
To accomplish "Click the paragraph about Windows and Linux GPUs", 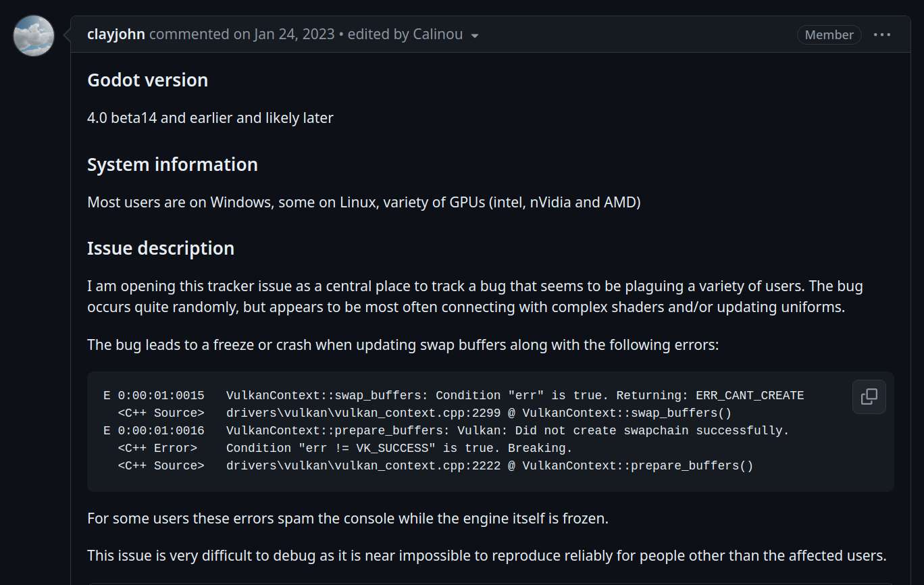I will coord(364,202).
